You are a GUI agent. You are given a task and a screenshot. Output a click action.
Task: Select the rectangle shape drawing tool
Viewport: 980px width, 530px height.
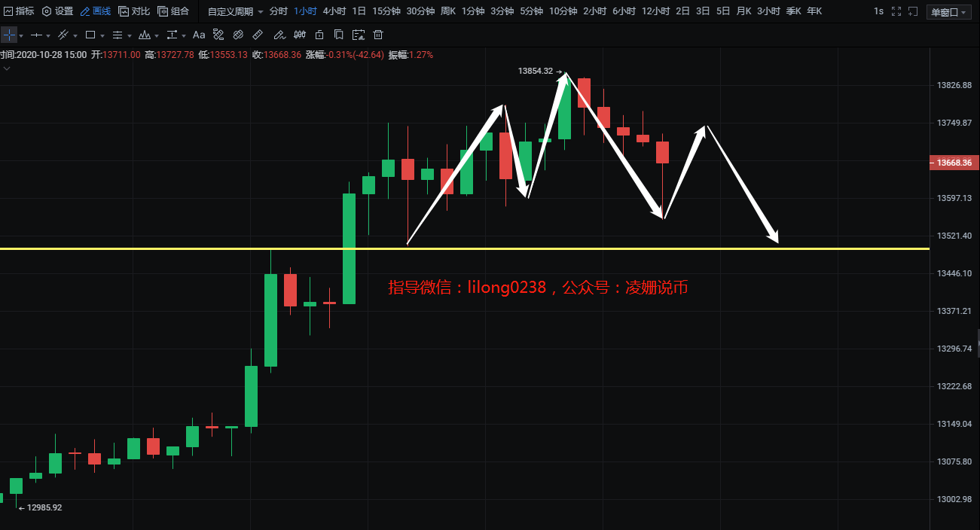[90, 35]
